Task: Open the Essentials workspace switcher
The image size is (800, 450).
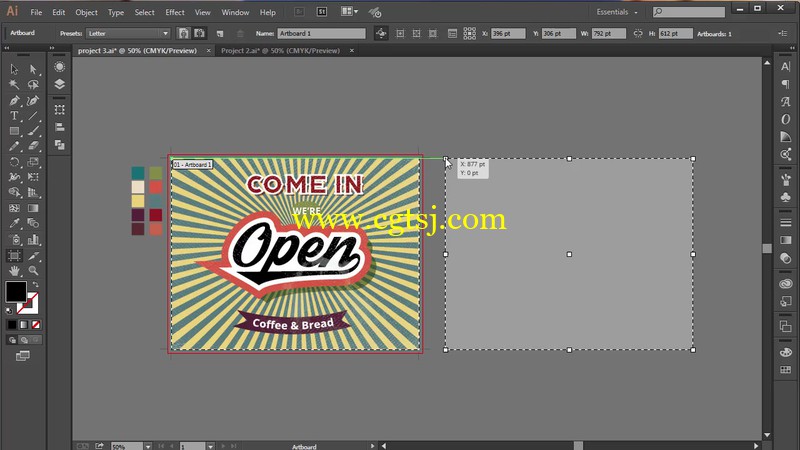Action: [617, 12]
